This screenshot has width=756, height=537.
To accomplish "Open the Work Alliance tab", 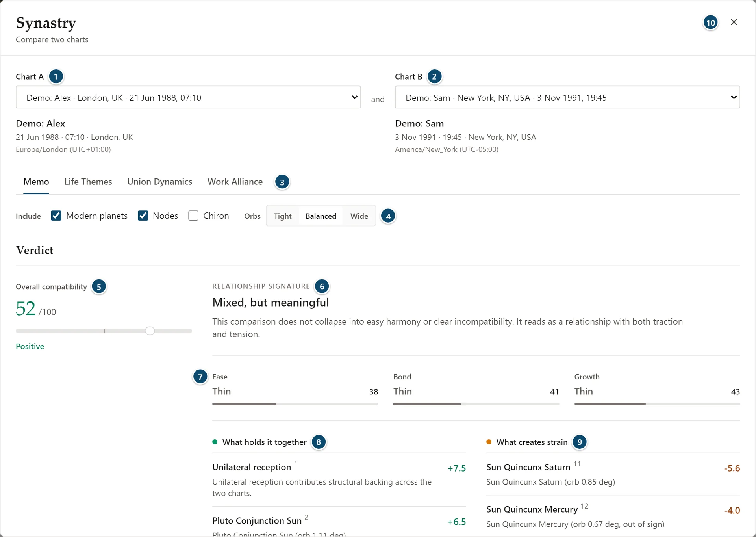I will (235, 182).
